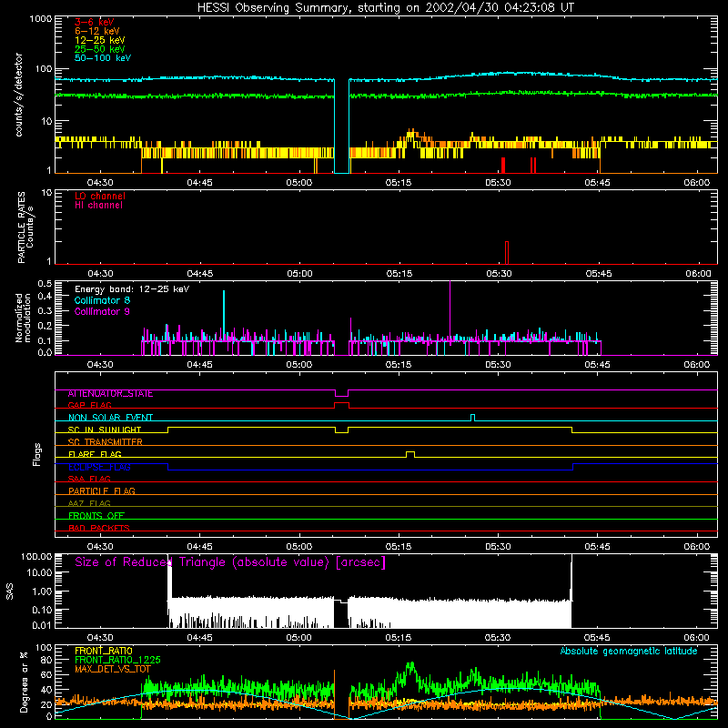Click the 1000 tick on the counts axis
Screen dimensions: 728x728
[41, 19]
